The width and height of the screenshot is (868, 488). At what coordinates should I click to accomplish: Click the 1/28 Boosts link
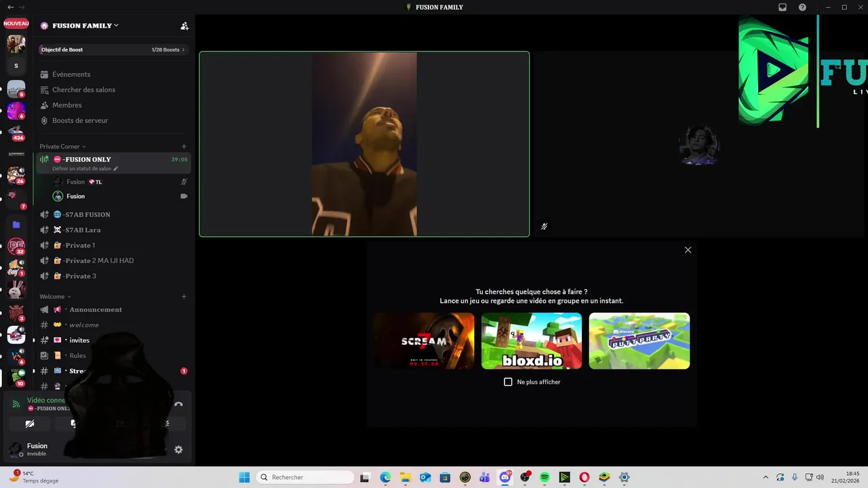(167, 49)
